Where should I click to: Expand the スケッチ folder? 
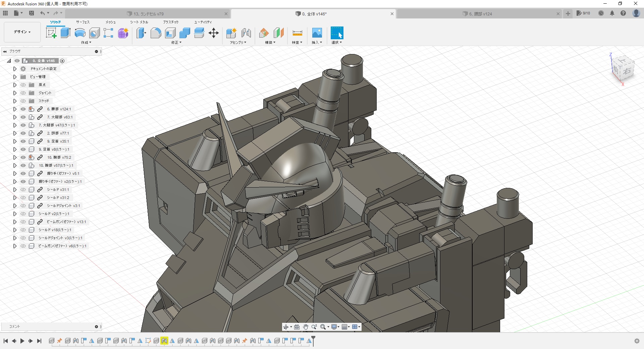tap(15, 101)
